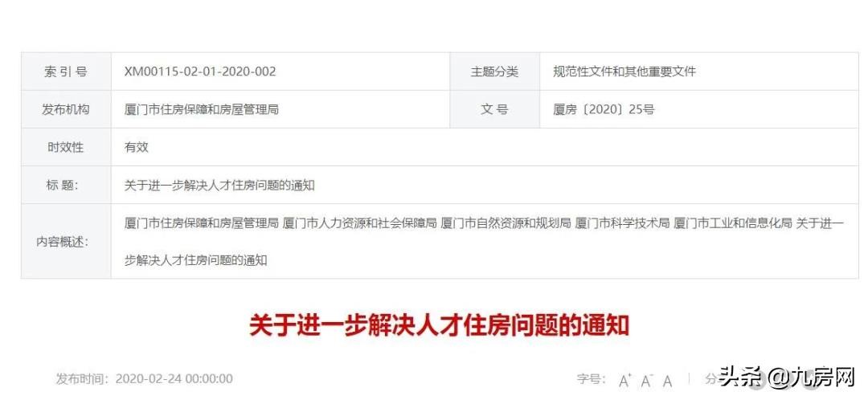Select document number 厦房〔2020〕25号
868x400 pixels.
coord(604,109)
